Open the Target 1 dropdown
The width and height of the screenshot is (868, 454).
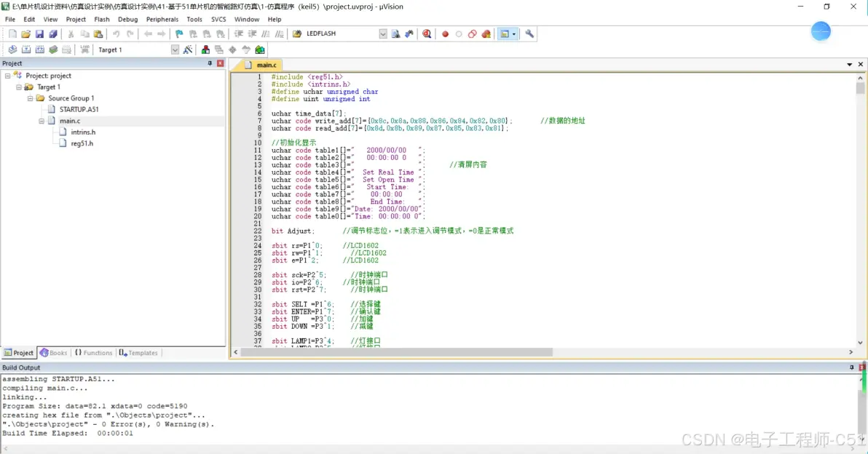pos(175,49)
